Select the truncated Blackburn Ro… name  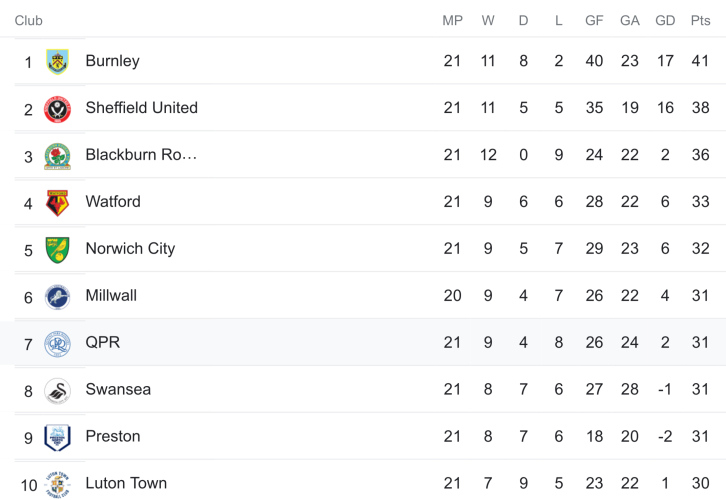click(141, 155)
